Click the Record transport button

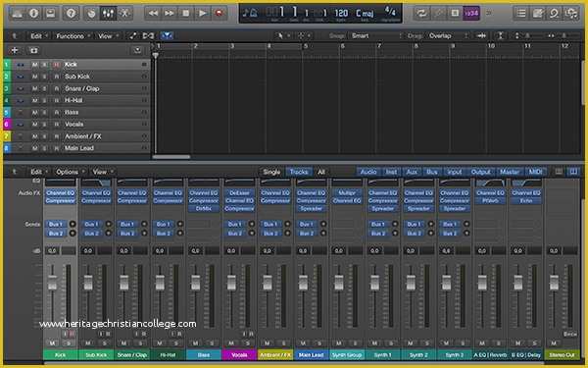[x=219, y=14]
